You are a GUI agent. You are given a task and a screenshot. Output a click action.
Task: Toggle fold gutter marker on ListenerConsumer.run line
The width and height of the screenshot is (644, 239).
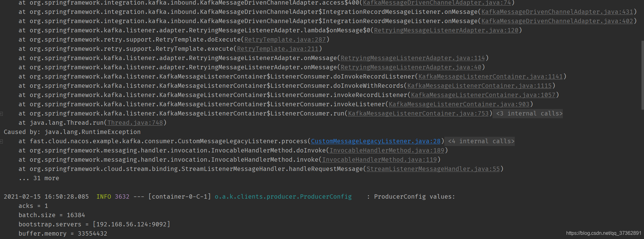tap(2, 114)
